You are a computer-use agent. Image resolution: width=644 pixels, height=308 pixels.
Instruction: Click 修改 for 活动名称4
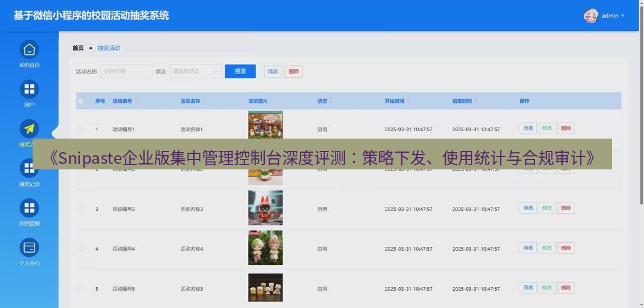tap(547, 248)
